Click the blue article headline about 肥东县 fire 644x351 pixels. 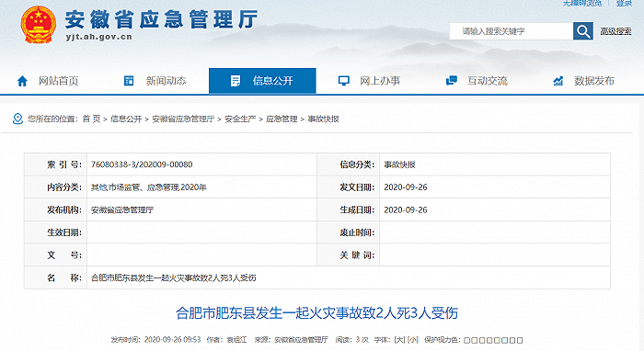(316, 312)
